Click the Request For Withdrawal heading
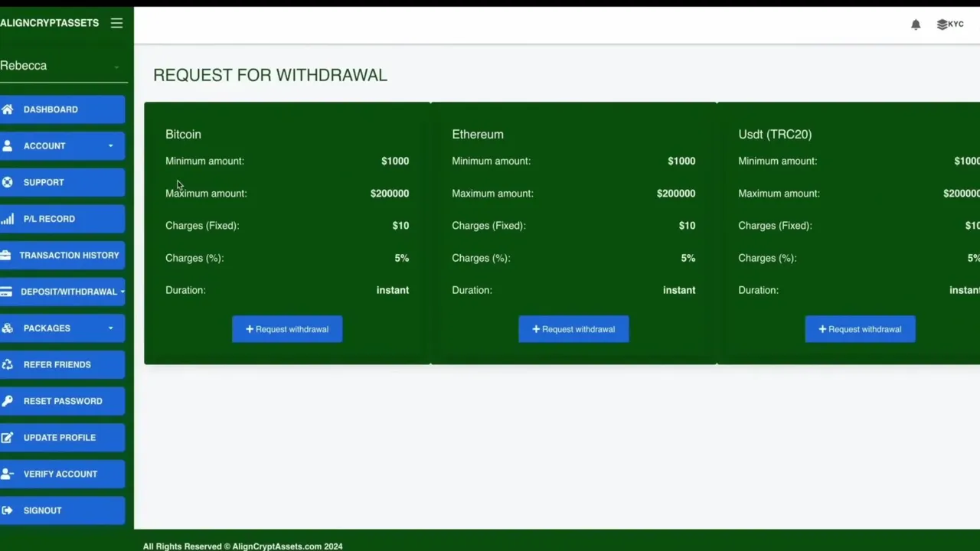Screen dimensions: 980x551 270,75
